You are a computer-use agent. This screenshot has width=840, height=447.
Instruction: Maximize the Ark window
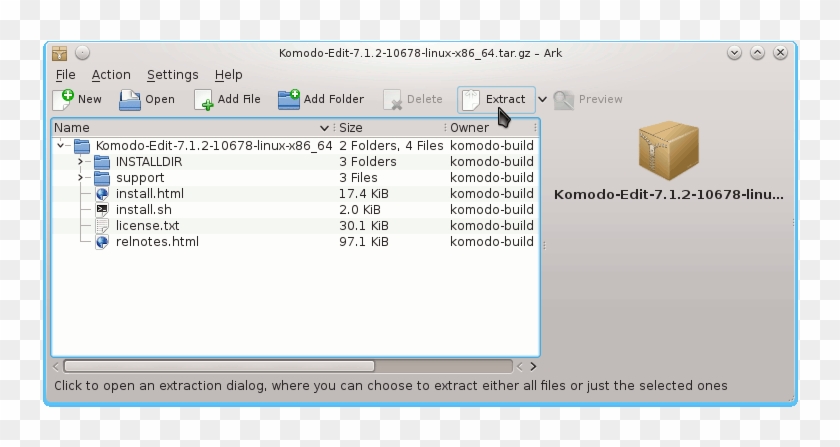pyautogui.click(x=757, y=53)
